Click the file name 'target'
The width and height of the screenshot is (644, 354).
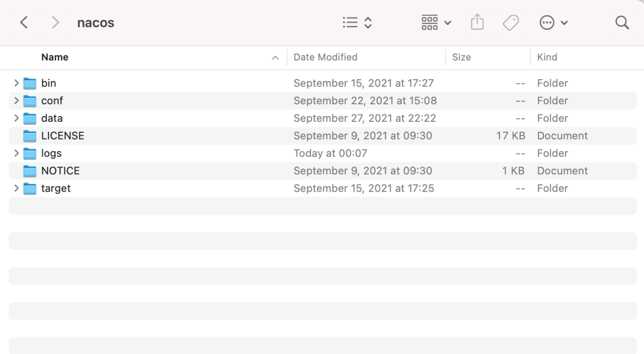56,188
